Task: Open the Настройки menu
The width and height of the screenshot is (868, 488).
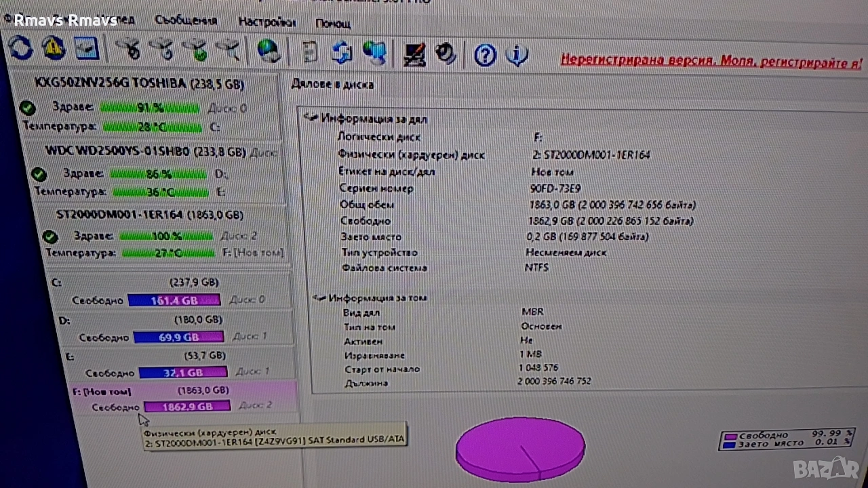Action: pos(267,22)
